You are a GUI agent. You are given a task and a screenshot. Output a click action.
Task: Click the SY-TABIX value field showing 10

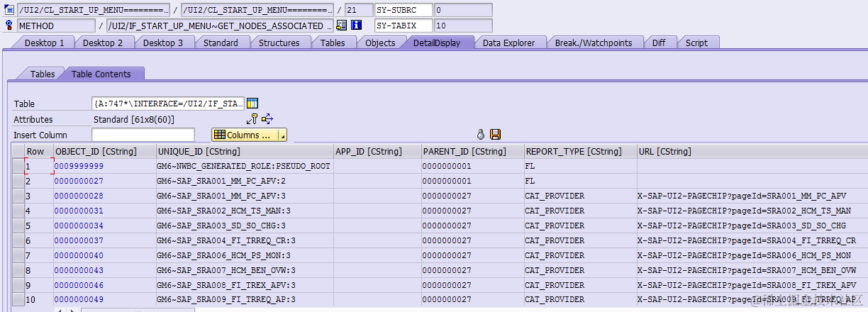[462, 26]
